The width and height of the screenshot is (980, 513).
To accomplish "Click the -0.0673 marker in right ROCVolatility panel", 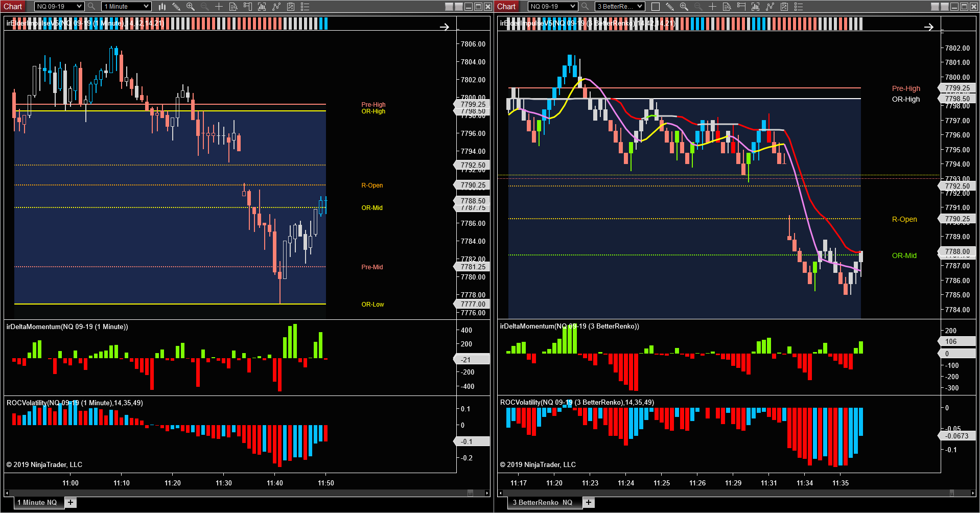I will [x=957, y=436].
